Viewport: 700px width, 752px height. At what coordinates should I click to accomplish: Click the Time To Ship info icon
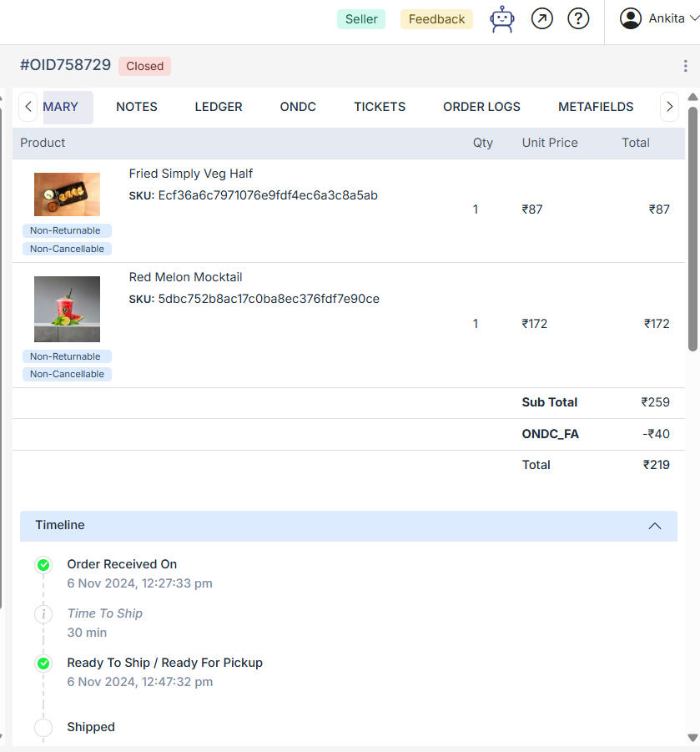[43, 614]
